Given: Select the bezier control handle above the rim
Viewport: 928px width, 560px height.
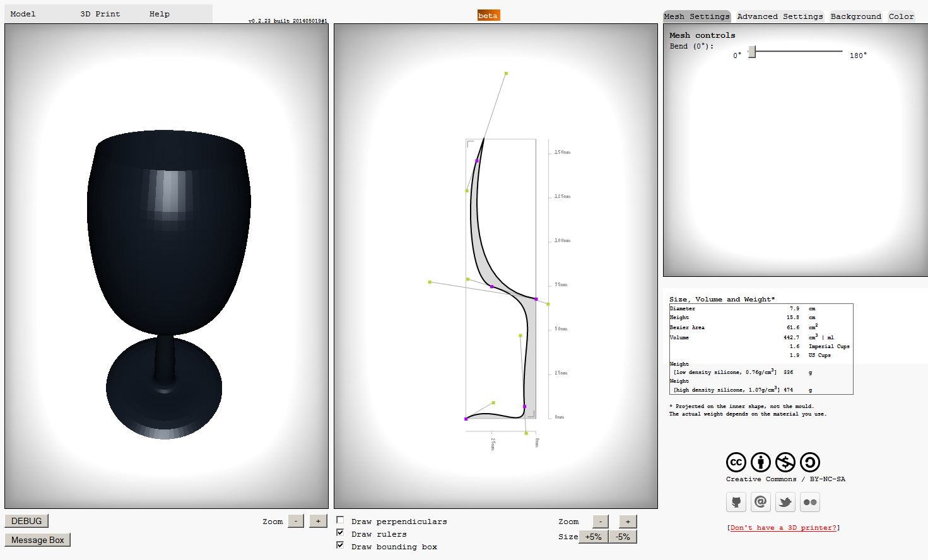Looking at the screenshot, I should point(506,74).
